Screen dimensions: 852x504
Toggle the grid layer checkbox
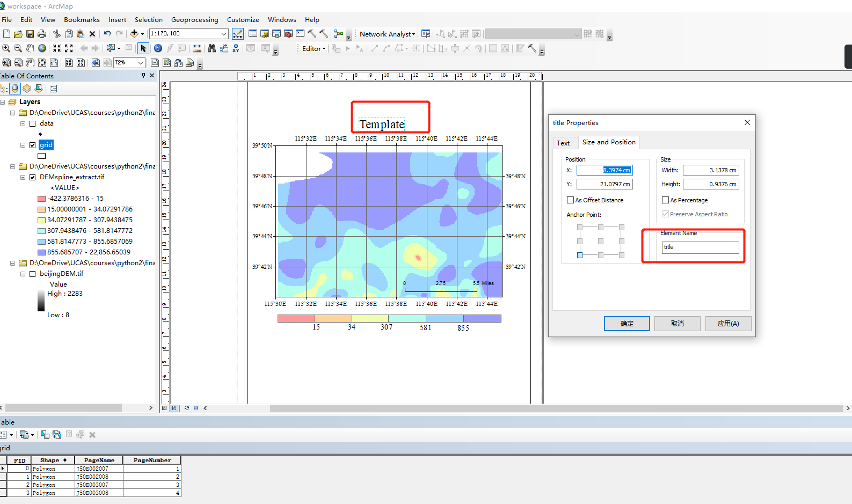coord(33,145)
